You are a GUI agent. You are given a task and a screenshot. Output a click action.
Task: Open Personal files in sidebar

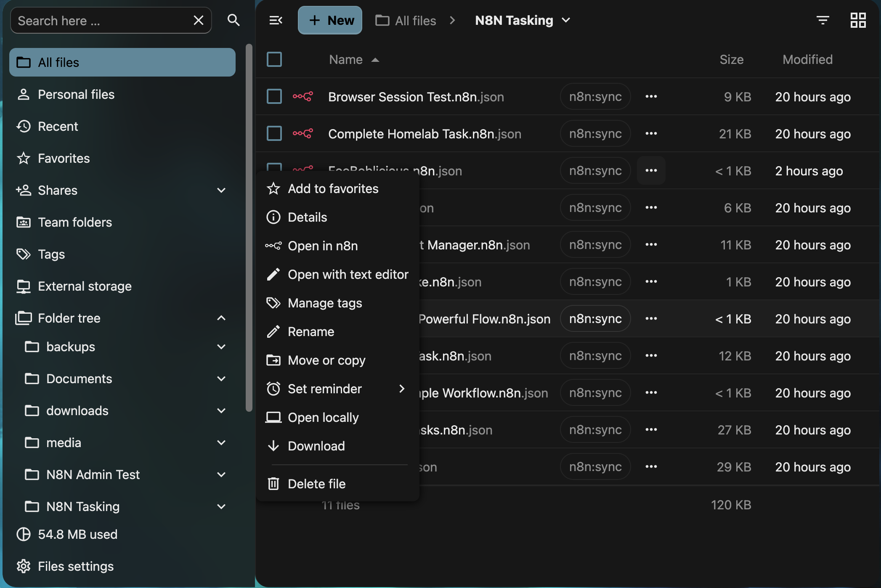[122, 94]
